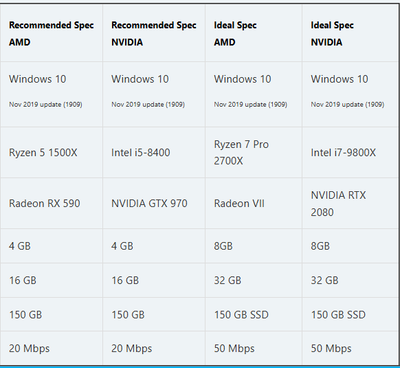The width and height of the screenshot is (400, 368).
Task: Select the Ryzen 5 1500X cell
Action: (x=51, y=153)
